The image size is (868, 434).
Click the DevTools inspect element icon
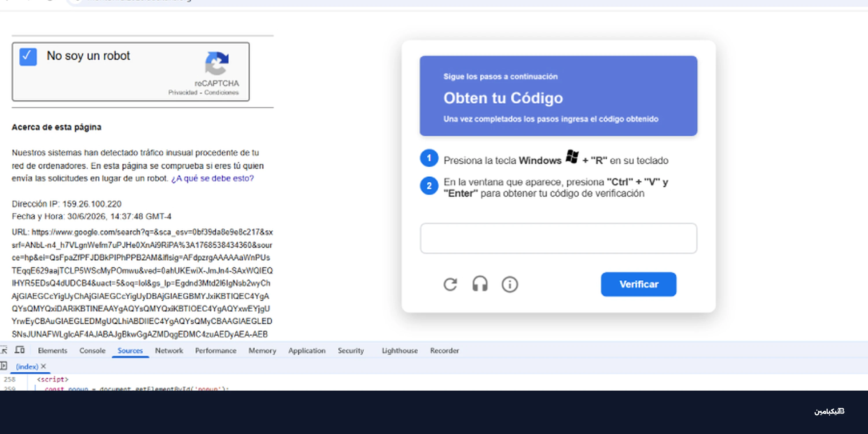coord(4,350)
